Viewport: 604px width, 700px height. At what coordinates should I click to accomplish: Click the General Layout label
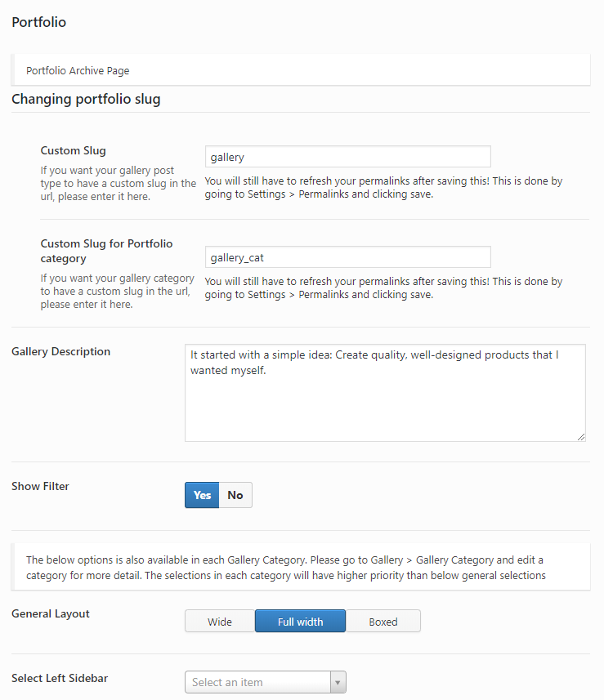pos(51,614)
